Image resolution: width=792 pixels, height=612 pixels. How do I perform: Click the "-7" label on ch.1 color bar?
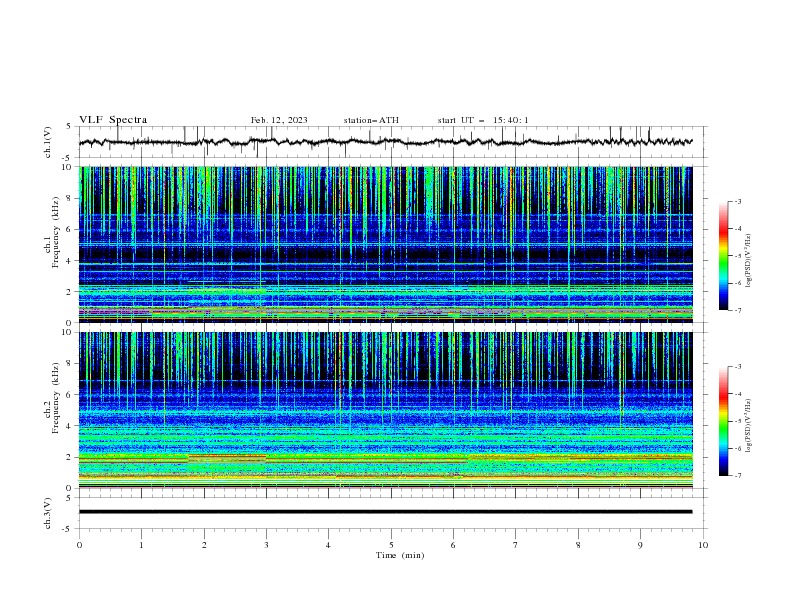[x=737, y=310]
